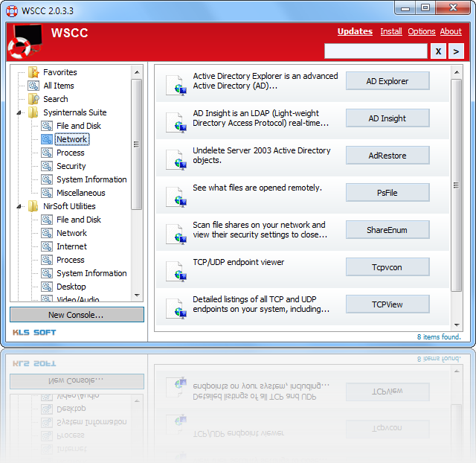The image size is (476, 463).
Task: Select Favorites in the tree
Action: [60, 72]
